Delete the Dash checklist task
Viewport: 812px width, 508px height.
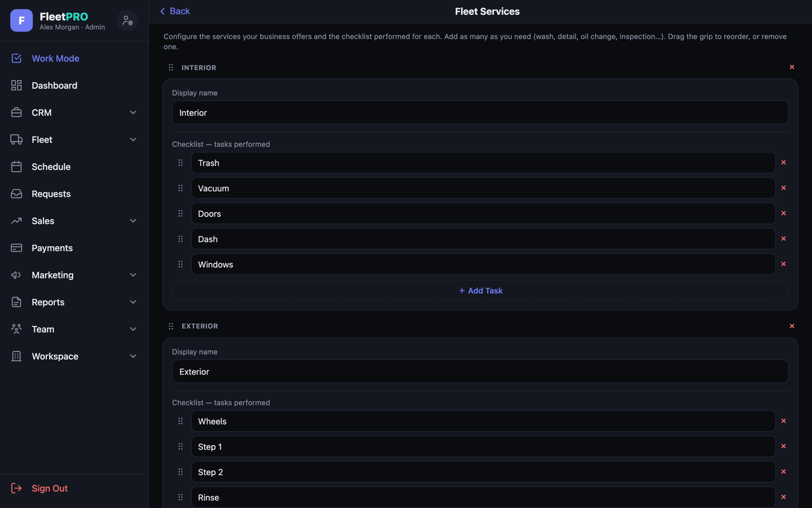(784, 239)
